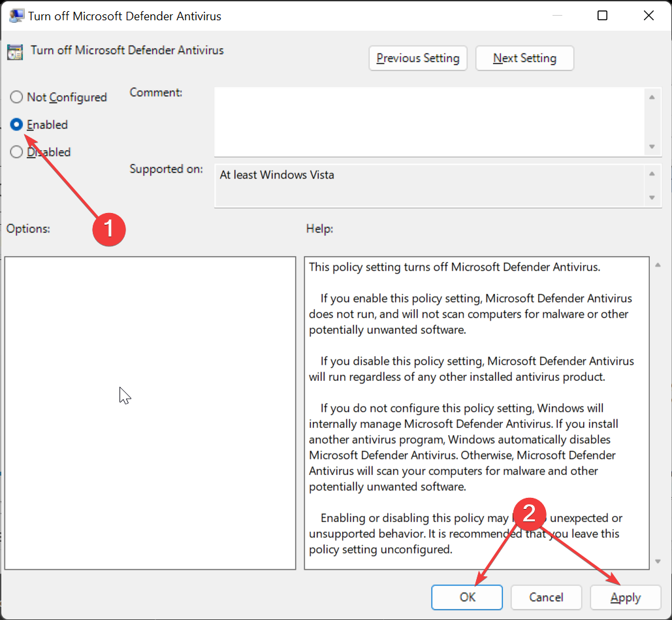Click the Cancel button
672x620 pixels.
click(x=545, y=597)
